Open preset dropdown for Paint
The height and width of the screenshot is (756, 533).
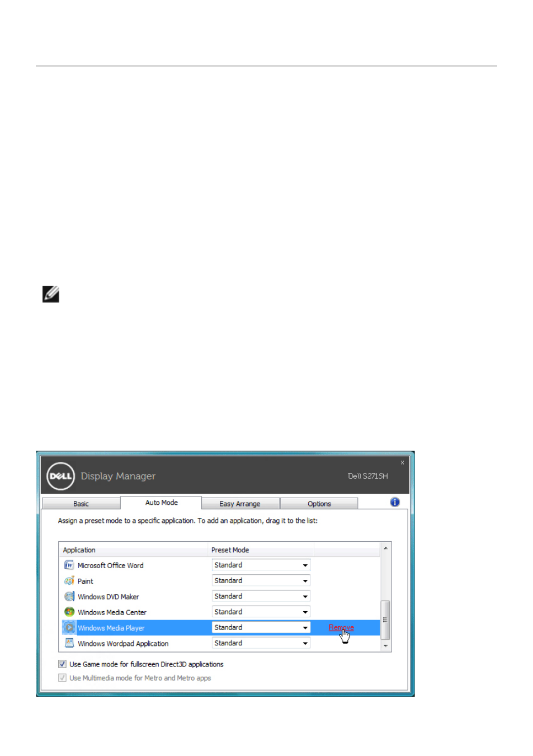tap(261, 581)
